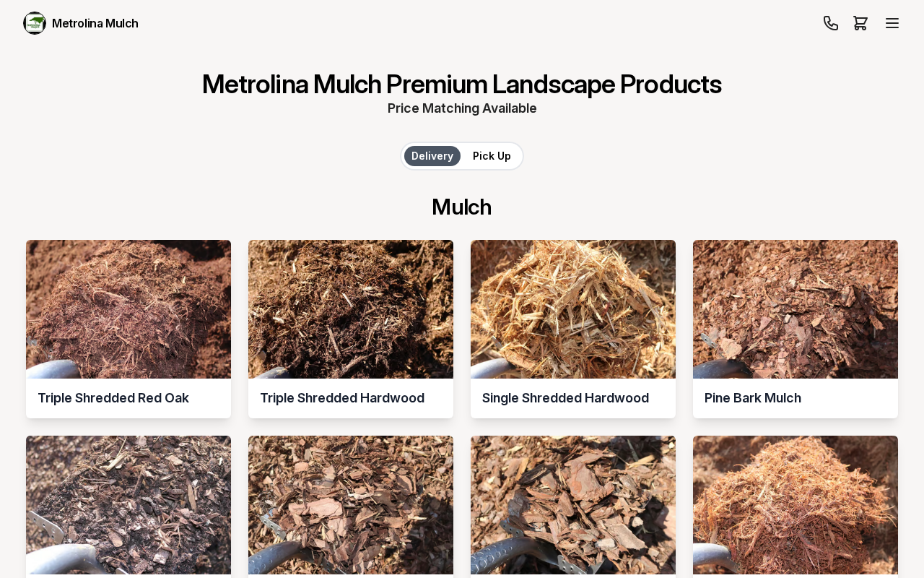The height and width of the screenshot is (578, 924).
Task: Select first product photo in second row
Action: coord(128,505)
